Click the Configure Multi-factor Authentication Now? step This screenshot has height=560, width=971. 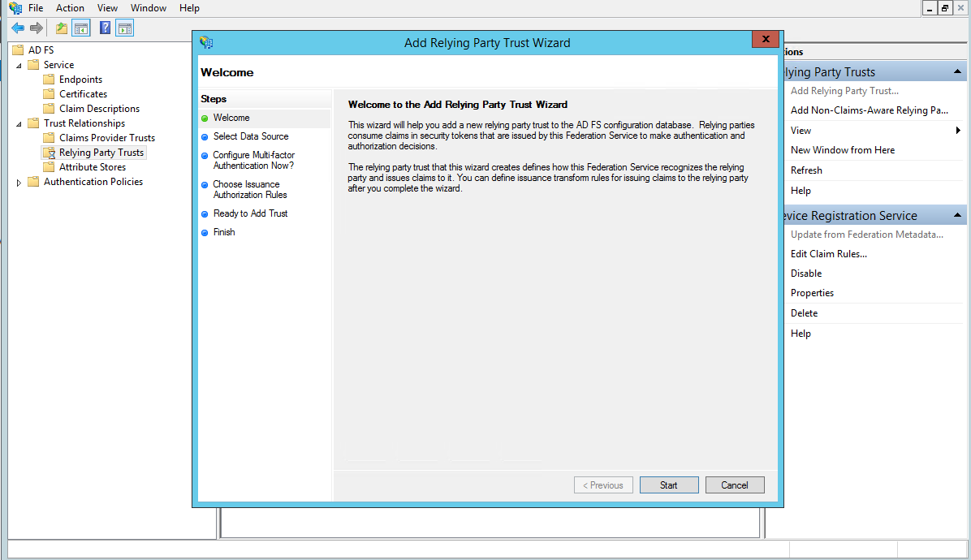coord(254,160)
